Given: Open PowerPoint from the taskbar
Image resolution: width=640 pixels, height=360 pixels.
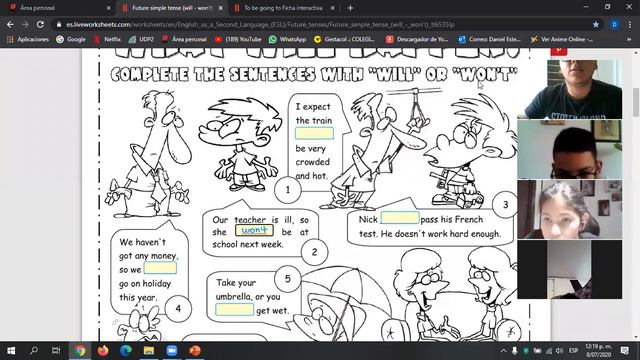Looking at the screenshot, I should [195, 351].
